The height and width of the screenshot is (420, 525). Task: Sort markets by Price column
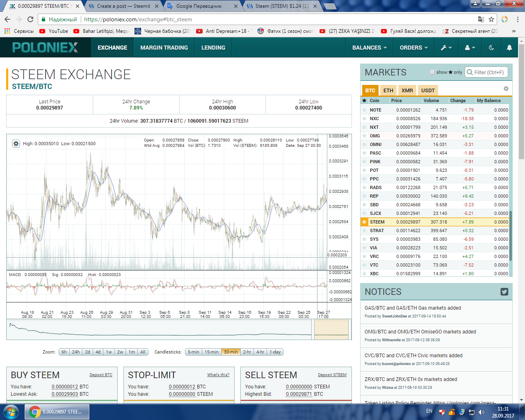(397, 100)
